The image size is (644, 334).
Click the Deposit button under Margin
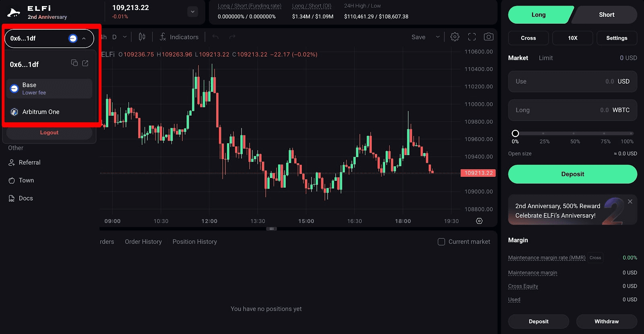(x=539, y=322)
